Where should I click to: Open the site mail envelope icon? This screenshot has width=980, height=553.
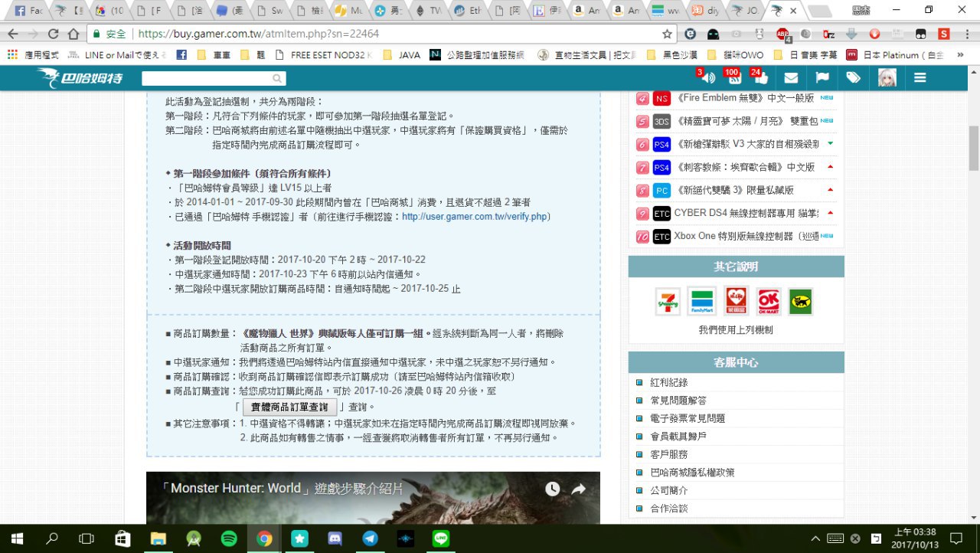point(791,78)
